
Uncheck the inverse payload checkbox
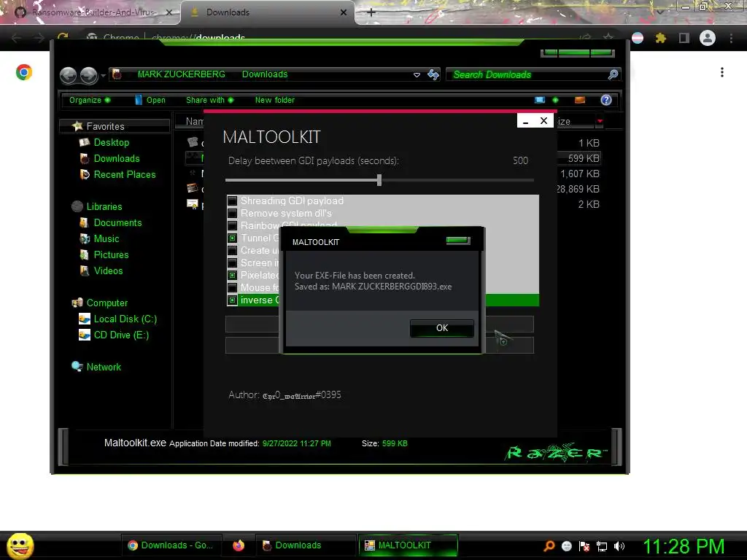tap(232, 300)
